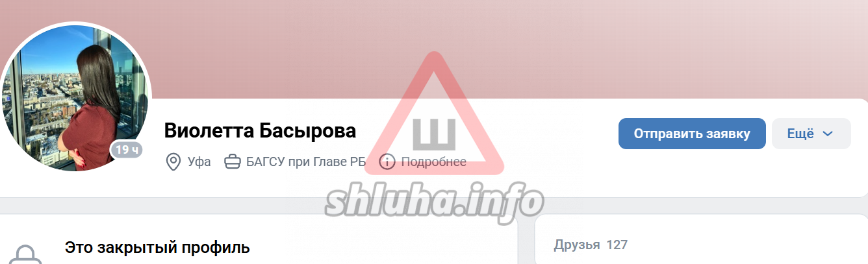Click the location pin icon beside Уфа
The width and height of the screenshot is (868, 264).
coord(173,162)
